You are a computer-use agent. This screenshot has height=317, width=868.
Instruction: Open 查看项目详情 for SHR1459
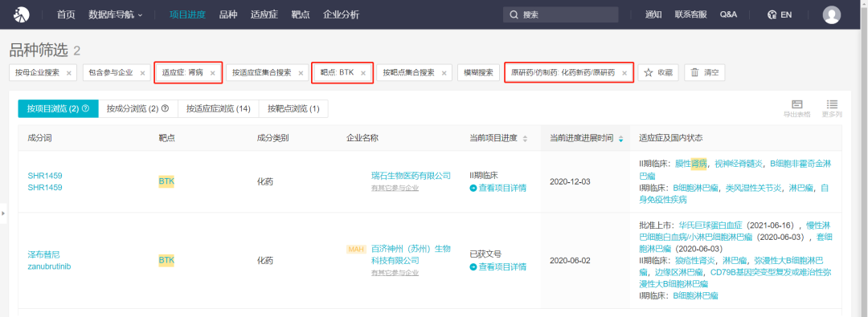coord(498,188)
